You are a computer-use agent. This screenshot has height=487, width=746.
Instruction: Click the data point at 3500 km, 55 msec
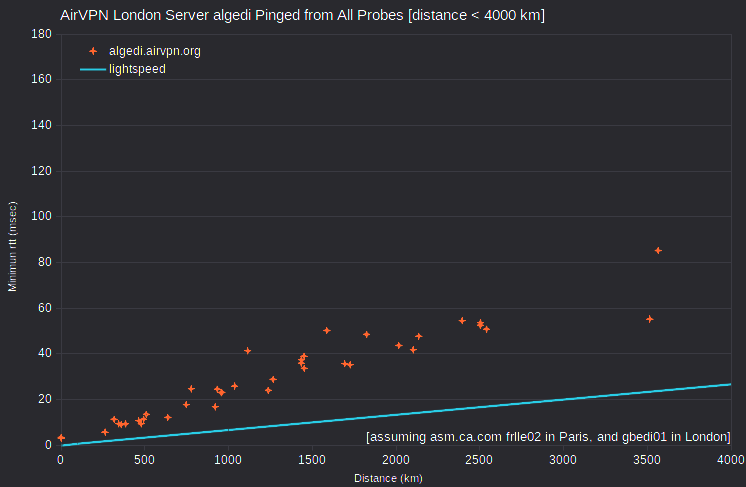[649, 319]
